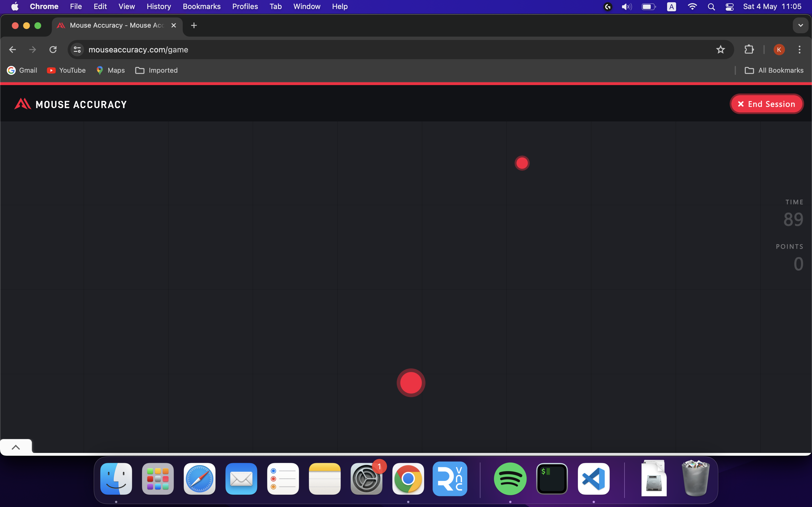Screen dimensions: 812x507
Task: Click the browser back arrow
Action: [12, 49]
